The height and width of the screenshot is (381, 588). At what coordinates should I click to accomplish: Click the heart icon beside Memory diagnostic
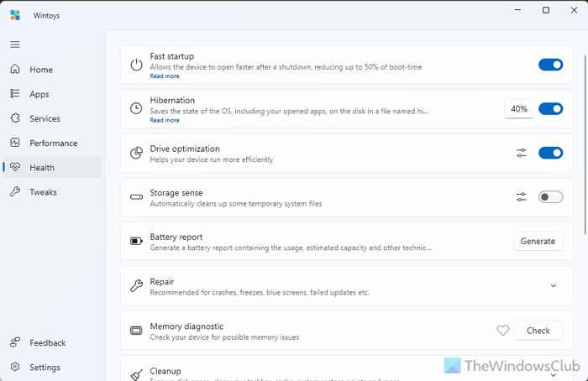tap(503, 331)
